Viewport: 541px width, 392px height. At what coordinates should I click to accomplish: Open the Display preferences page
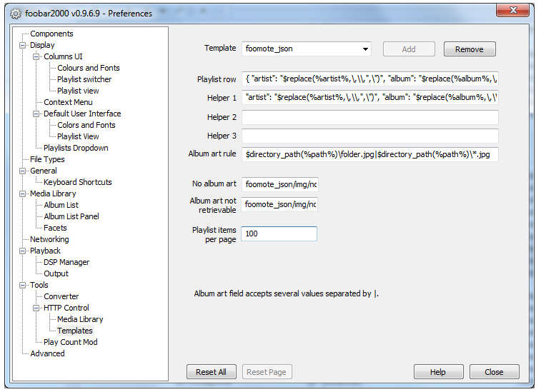42,45
